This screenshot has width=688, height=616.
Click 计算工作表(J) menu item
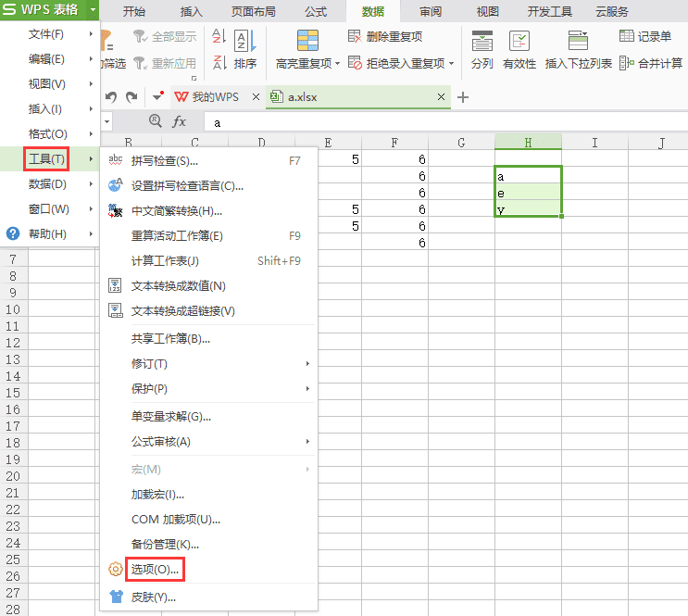tap(208, 261)
